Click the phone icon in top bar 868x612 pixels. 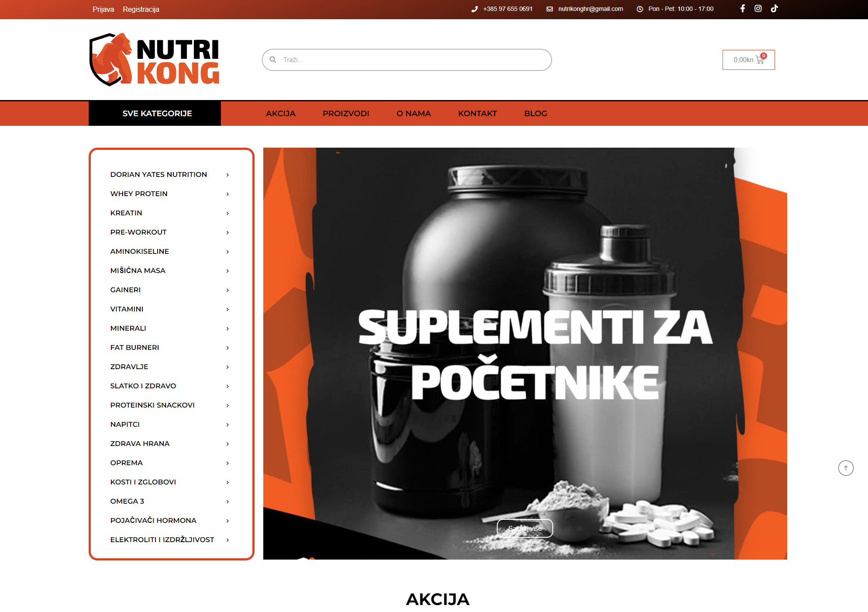475,9
